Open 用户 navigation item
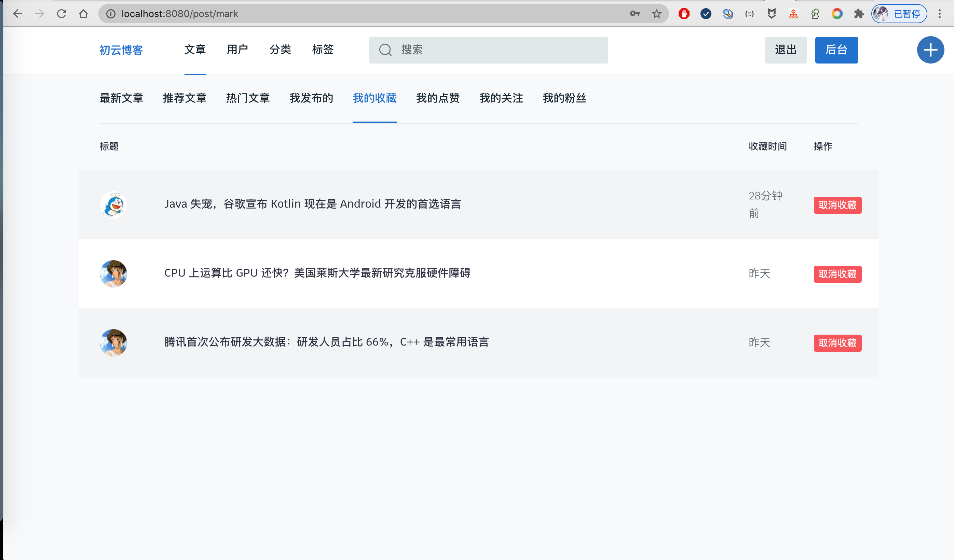Screen dimensions: 954x560 [x=237, y=50]
